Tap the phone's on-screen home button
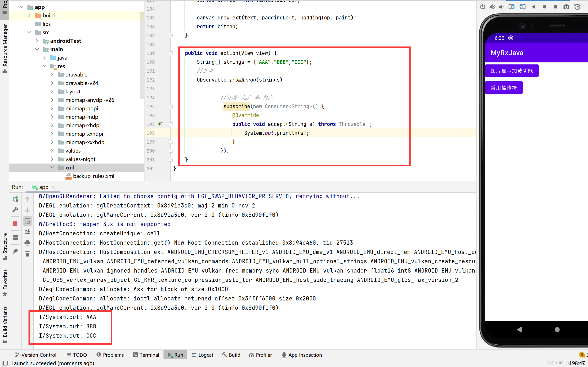 click(x=557, y=329)
